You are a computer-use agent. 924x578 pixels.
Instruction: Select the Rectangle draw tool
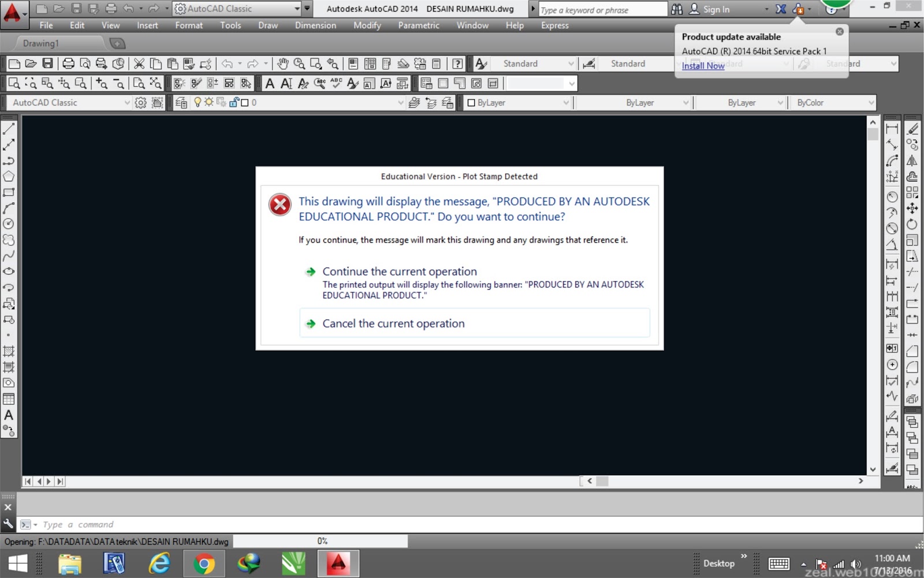(9, 192)
